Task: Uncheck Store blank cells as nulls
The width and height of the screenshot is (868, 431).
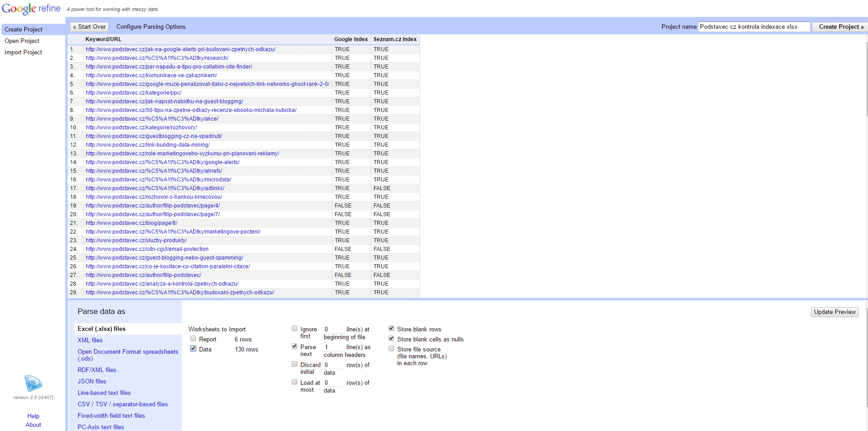Action: click(391, 339)
